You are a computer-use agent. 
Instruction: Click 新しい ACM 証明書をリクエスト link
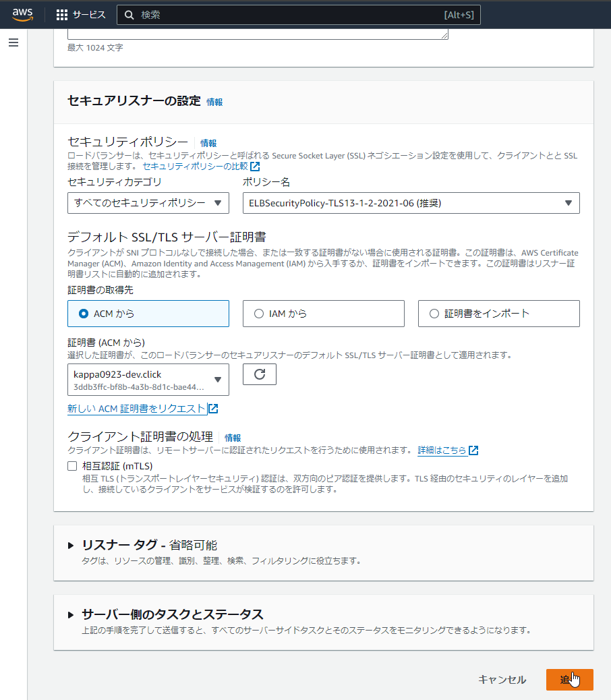[136, 409]
